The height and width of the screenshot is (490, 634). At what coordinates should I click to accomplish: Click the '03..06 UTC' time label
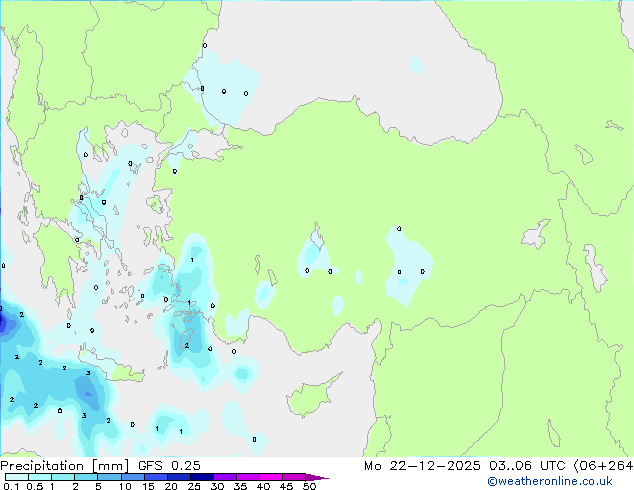click(x=527, y=466)
